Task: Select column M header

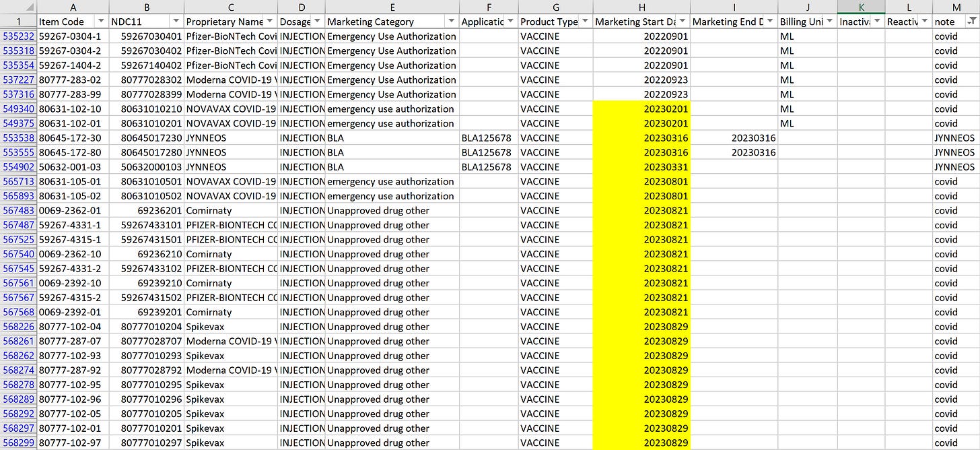Action: pos(956,7)
